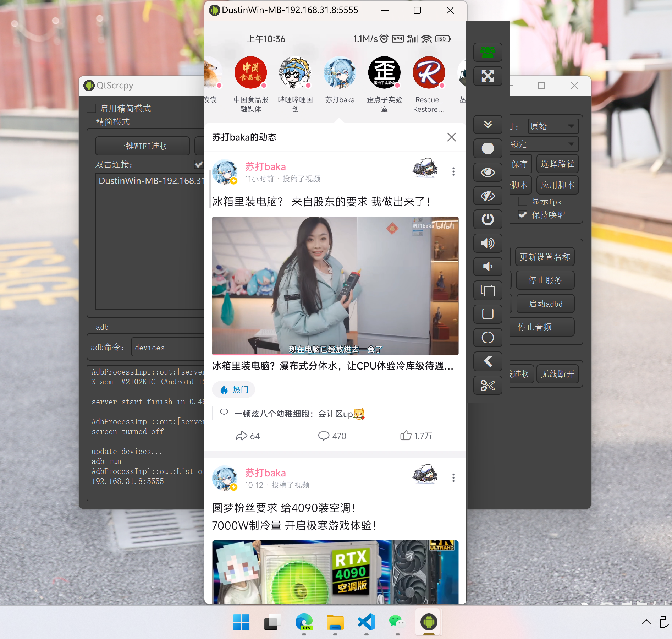Image resolution: width=672 pixels, height=639 pixels.
Task: Enable the 显示fps checkbox
Action: [x=522, y=201]
